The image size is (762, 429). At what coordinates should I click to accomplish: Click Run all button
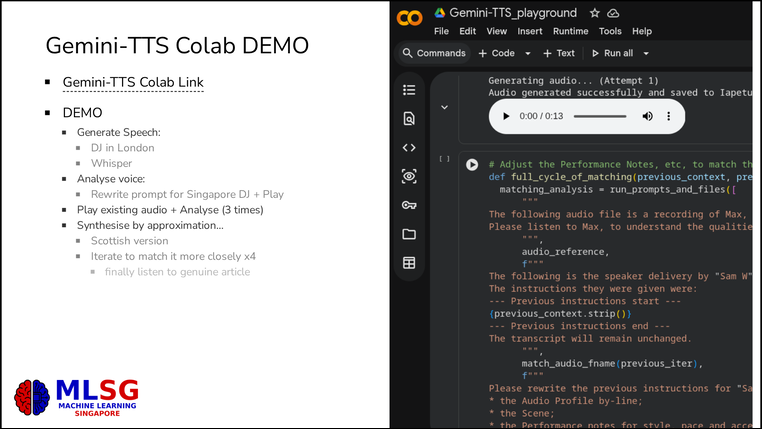pyautogui.click(x=612, y=53)
